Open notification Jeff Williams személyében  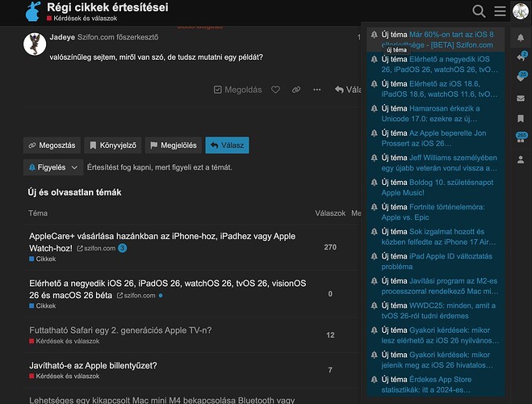tap(436, 162)
